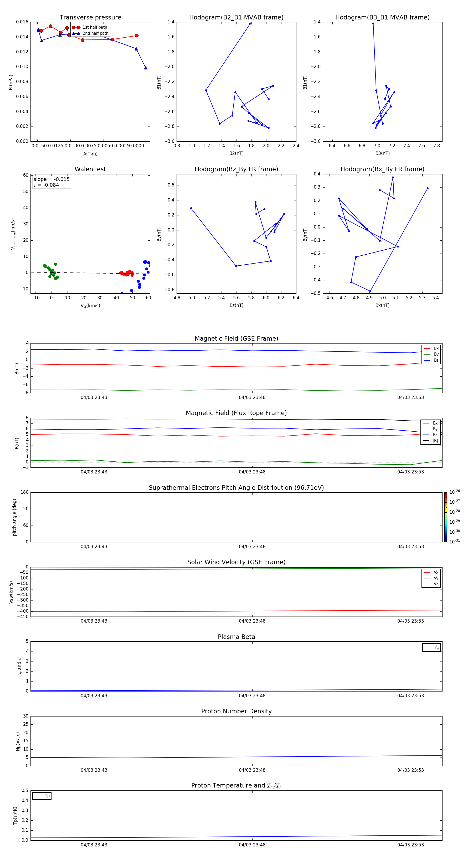Click the pitch angle color scale bar
This screenshot has height=868, width=473.
[x=446, y=517]
